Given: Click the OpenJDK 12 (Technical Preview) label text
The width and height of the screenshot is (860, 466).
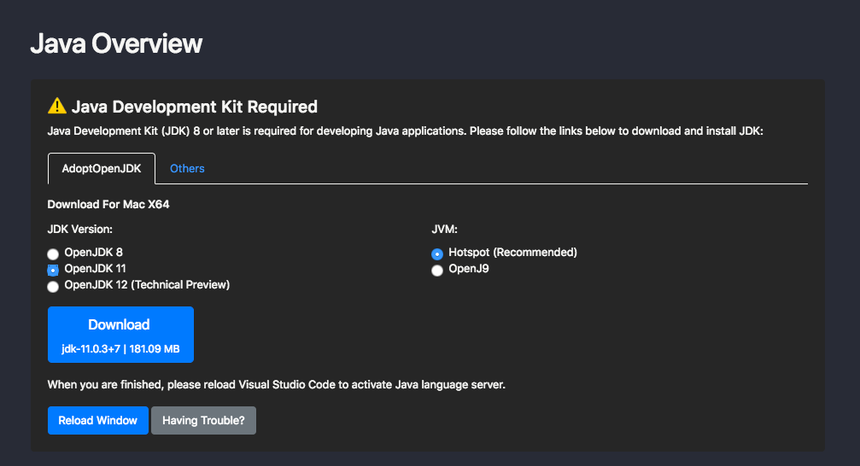Looking at the screenshot, I should [x=147, y=285].
